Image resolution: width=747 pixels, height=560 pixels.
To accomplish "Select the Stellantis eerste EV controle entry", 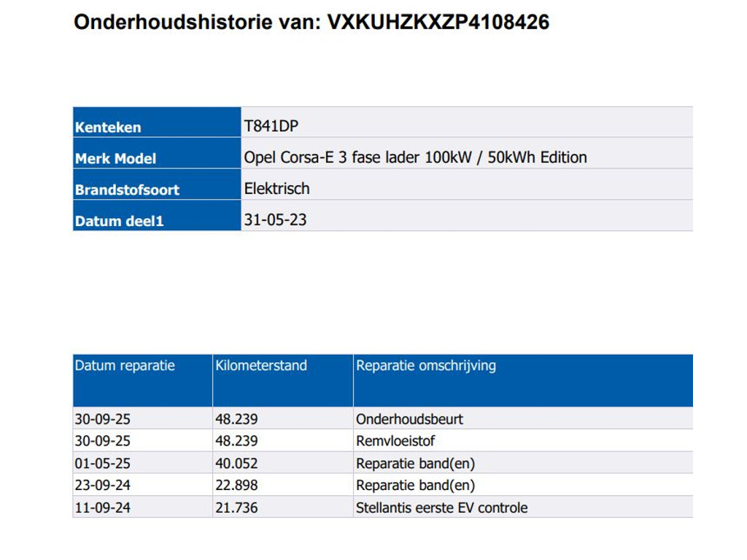I will click(441, 507).
